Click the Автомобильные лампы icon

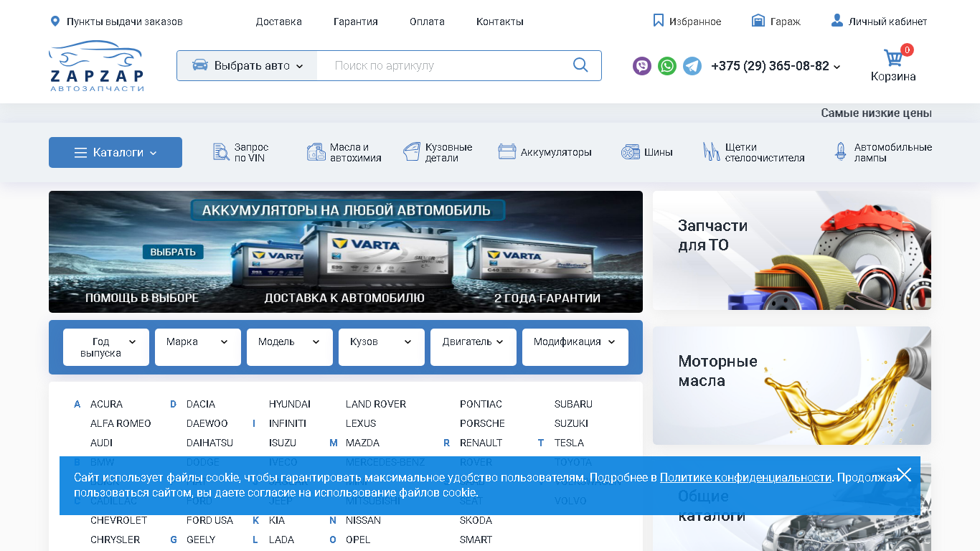[841, 152]
